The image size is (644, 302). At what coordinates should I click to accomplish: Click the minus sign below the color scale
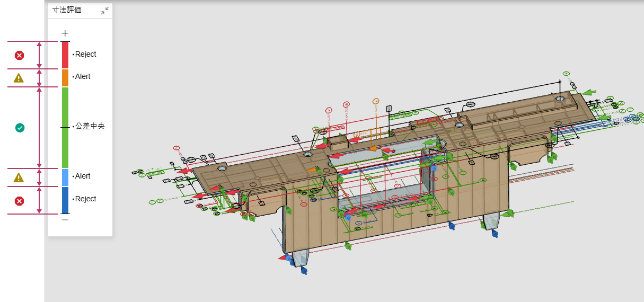coord(65,219)
